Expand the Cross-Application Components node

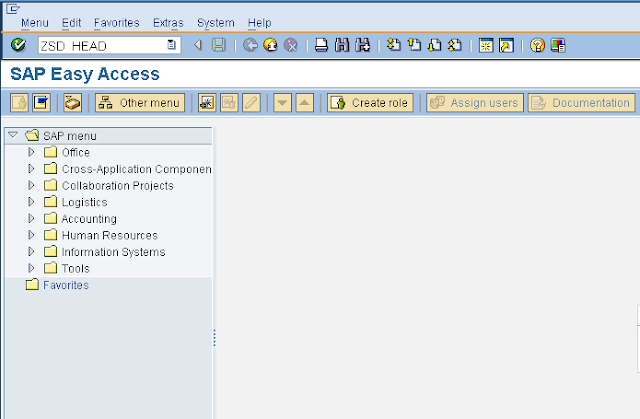click(31, 168)
